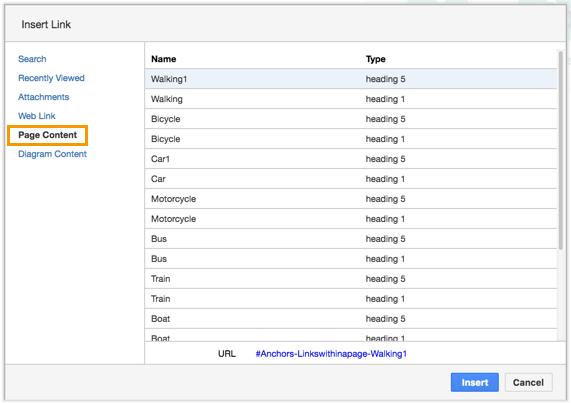Viewport: 571px width, 403px height.
Task: Open the Search tab
Action: tap(32, 59)
